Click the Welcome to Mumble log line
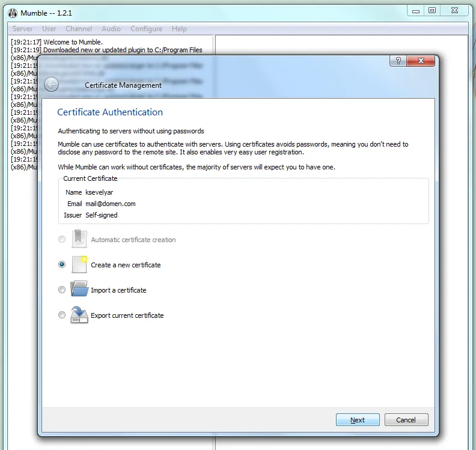This screenshot has width=476, height=450. click(x=56, y=42)
